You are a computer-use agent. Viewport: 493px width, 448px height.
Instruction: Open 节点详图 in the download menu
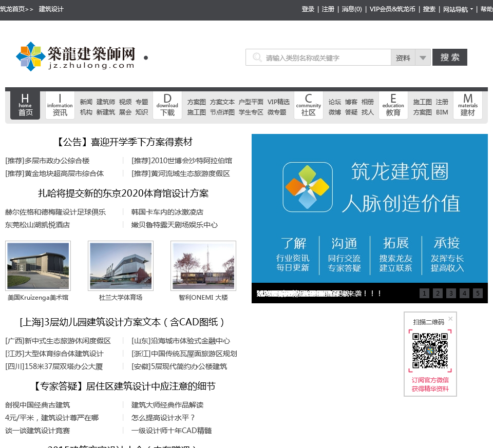222,112
